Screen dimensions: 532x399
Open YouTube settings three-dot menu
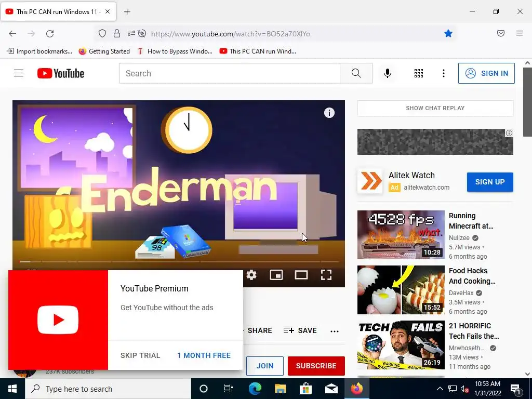point(444,73)
